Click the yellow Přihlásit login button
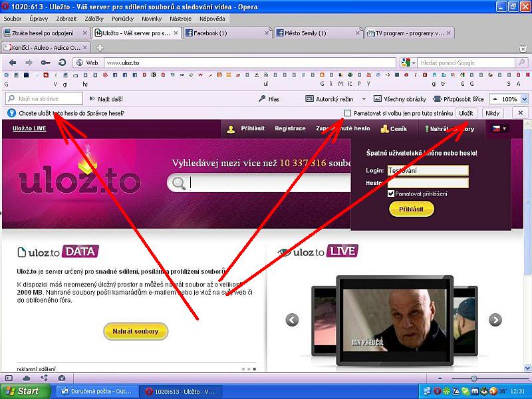Viewport: 532px width, 399px height. [411, 209]
